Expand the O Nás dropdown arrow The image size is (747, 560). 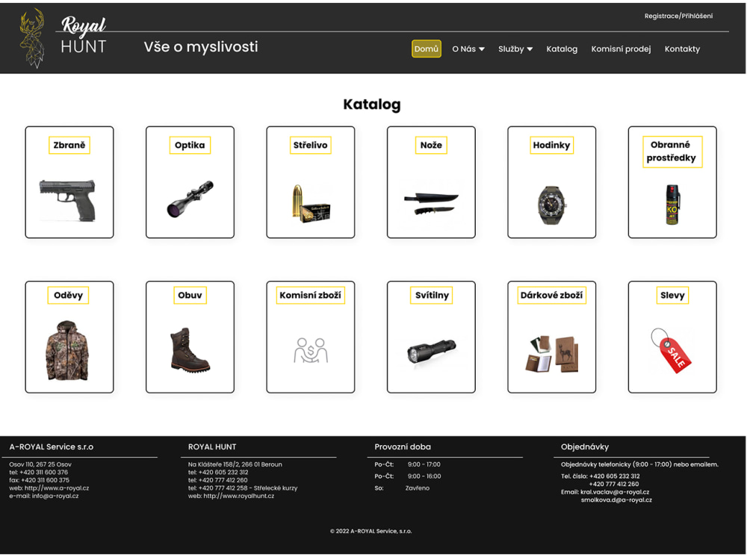click(x=482, y=49)
